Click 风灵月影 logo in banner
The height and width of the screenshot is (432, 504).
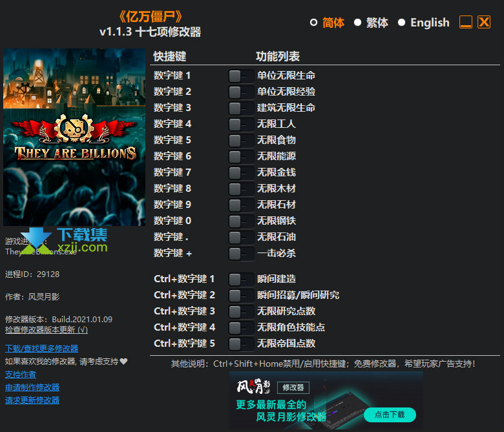click(253, 386)
